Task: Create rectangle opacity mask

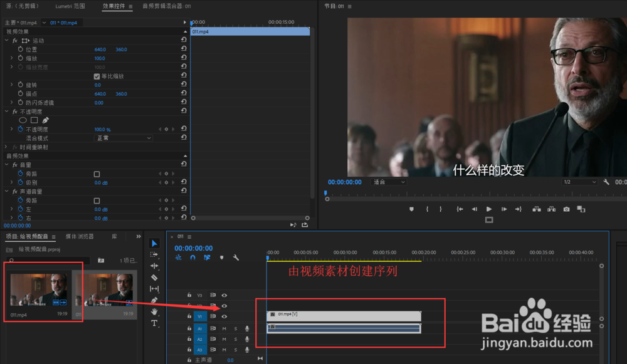Action: [34, 120]
